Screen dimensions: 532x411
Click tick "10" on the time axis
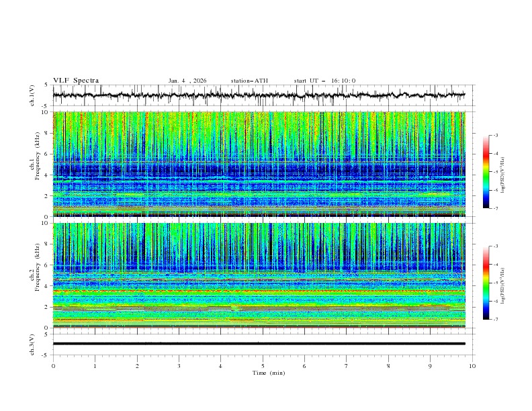tap(472, 366)
